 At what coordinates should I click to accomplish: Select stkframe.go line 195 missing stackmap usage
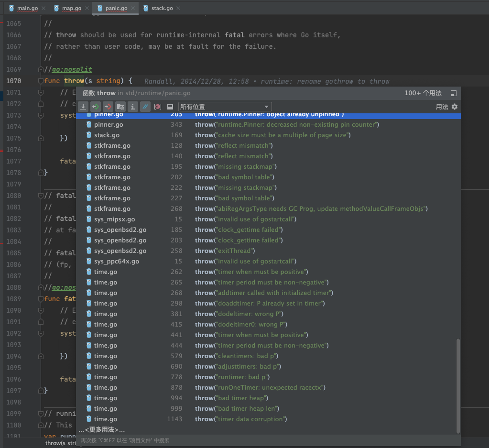click(268, 166)
